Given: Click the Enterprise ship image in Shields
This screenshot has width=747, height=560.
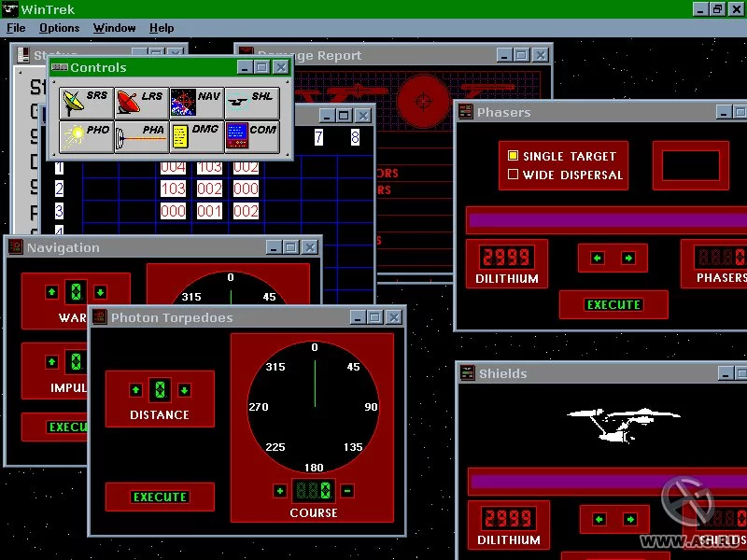Looking at the screenshot, I should (623, 424).
